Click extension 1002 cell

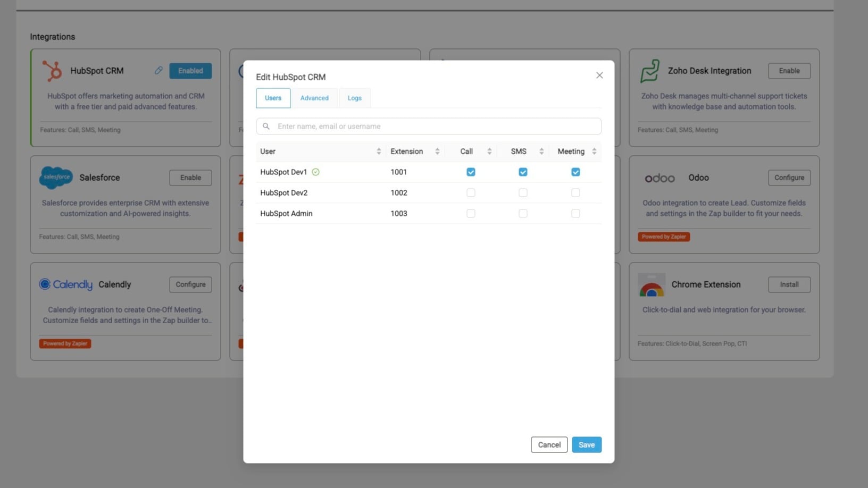(399, 193)
